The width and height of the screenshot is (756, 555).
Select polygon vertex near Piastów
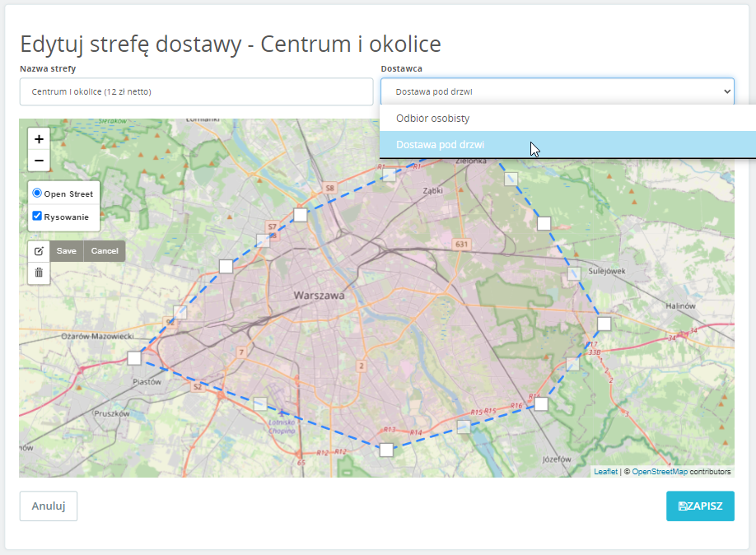134,358
